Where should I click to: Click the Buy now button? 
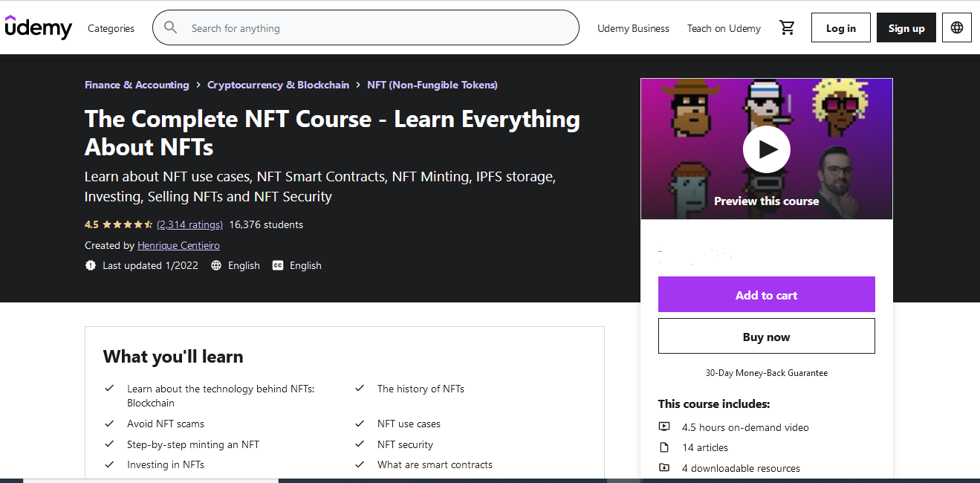(767, 336)
